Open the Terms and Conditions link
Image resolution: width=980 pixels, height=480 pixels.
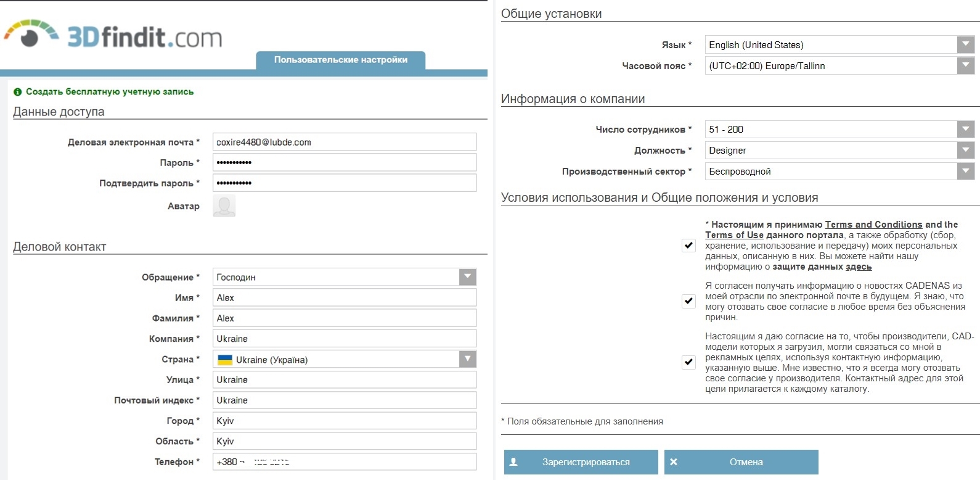click(873, 225)
